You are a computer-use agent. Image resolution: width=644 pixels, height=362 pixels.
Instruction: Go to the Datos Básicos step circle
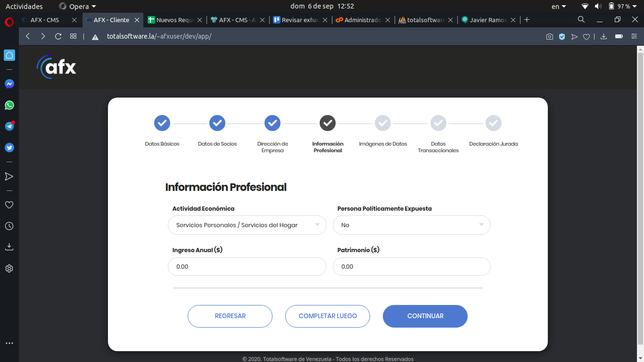[x=162, y=123]
